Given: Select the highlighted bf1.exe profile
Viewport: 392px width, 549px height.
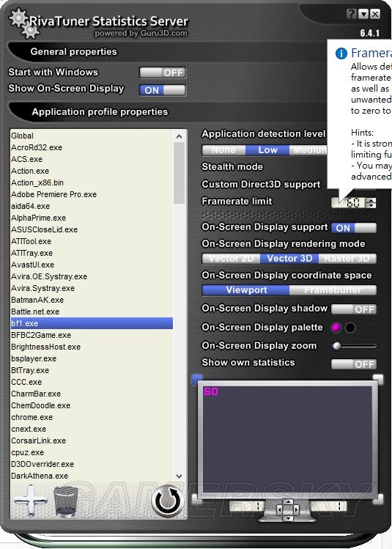Looking at the screenshot, I should point(92,323).
